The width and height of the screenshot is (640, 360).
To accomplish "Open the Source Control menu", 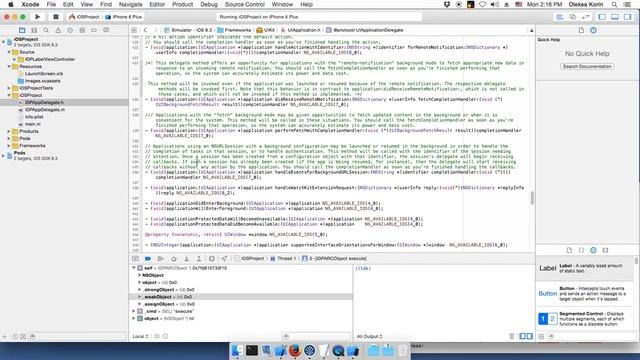I will pyautogui.click(x=245, y=4).
